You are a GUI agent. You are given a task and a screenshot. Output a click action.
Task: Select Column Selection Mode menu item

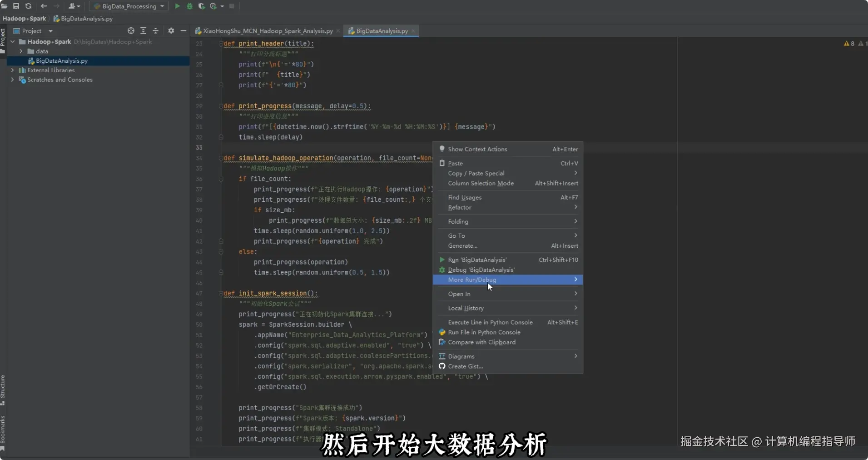508,183
